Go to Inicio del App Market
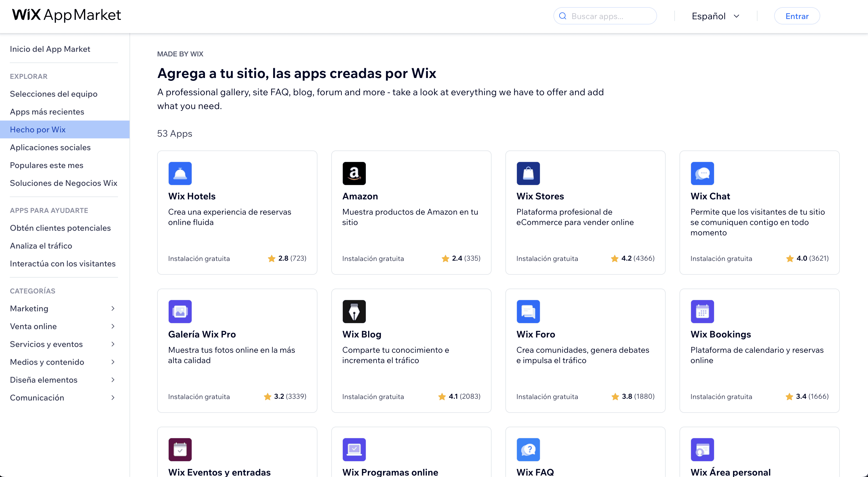868x477 pixels. 50,49
